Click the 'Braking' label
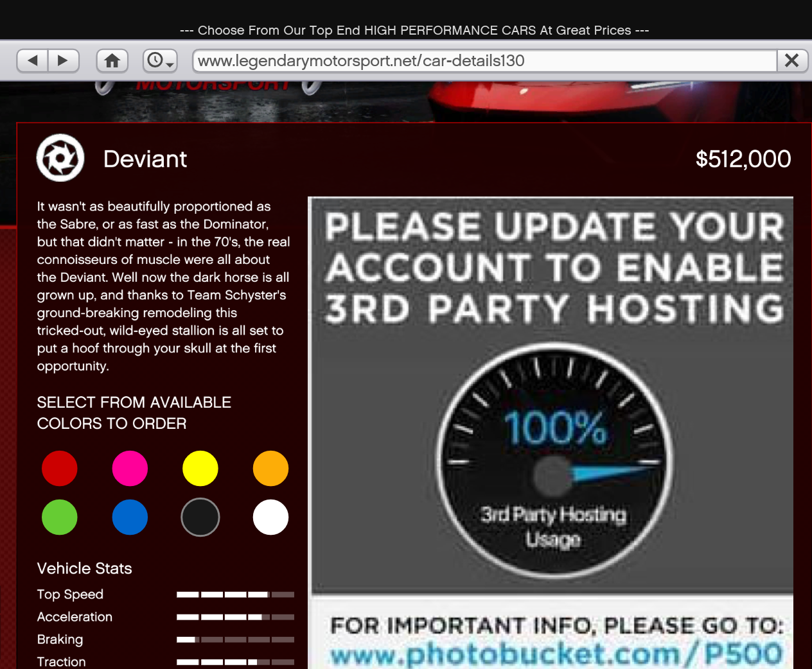 point(60,639)
